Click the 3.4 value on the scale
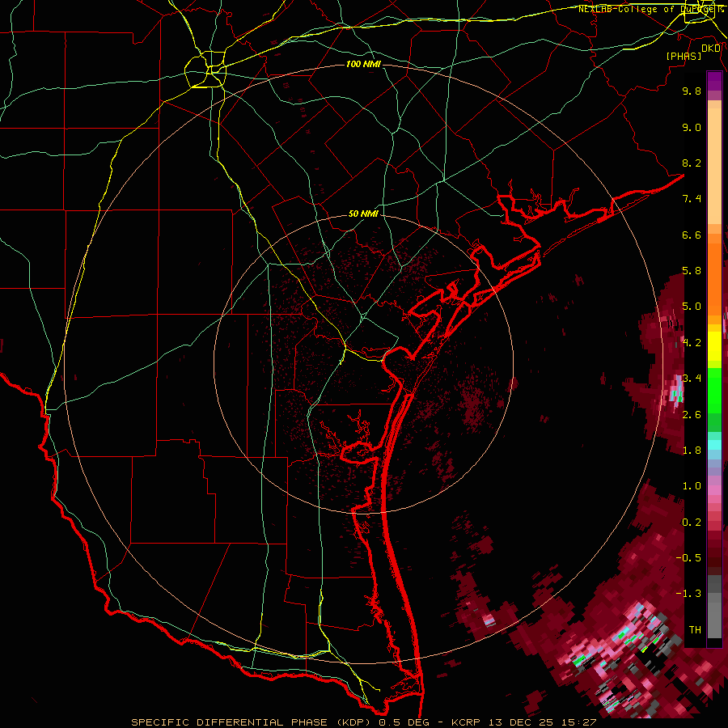Viewport: 728px width, 728px height. [692, 379]
